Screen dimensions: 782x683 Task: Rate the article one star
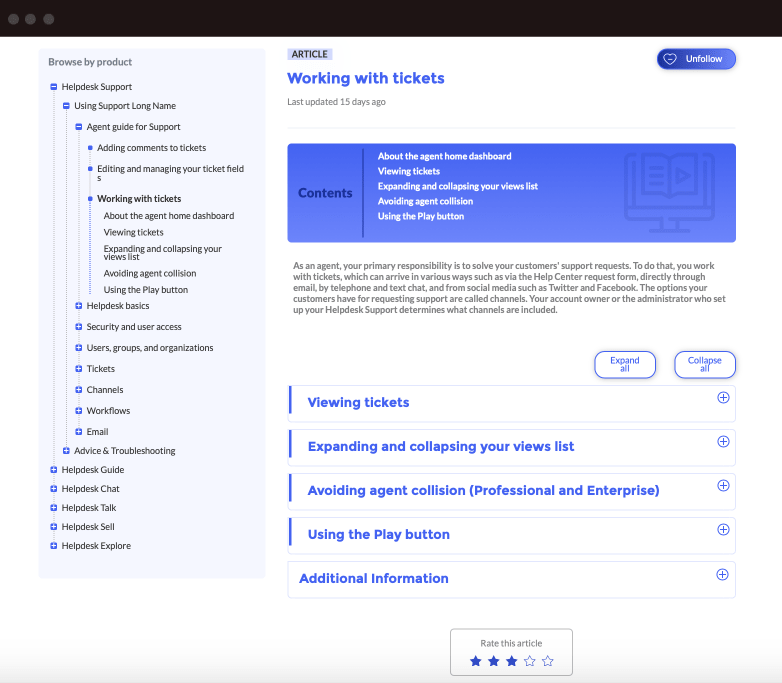(x=476, y=661)
